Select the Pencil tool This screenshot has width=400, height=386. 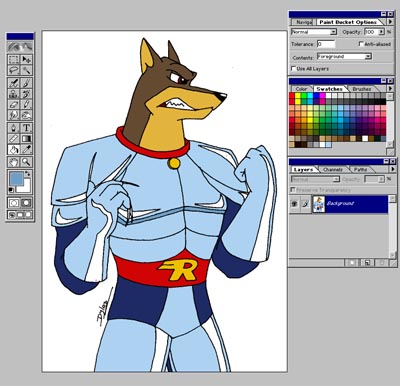26,104
